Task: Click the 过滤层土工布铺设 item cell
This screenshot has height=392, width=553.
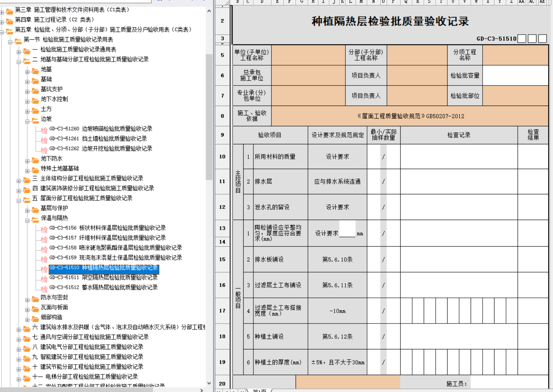Action: 280,285
